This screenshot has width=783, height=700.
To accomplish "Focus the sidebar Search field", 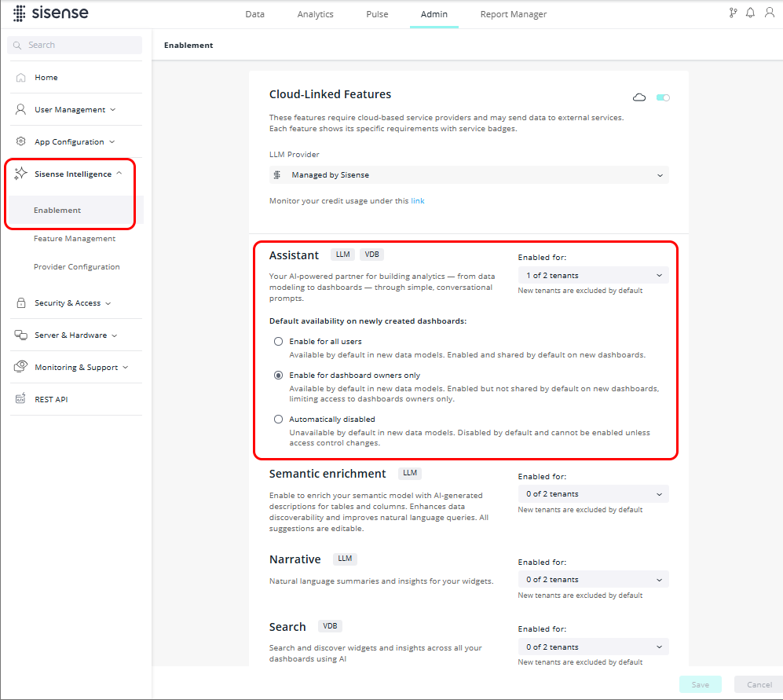I will 75,45.
